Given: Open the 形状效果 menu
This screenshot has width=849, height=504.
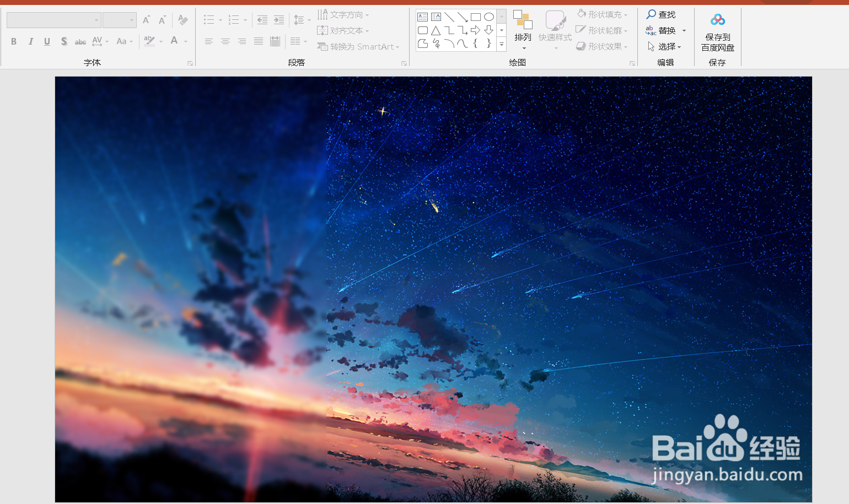Looking at the screenshot, I should [x=601, y=47].
